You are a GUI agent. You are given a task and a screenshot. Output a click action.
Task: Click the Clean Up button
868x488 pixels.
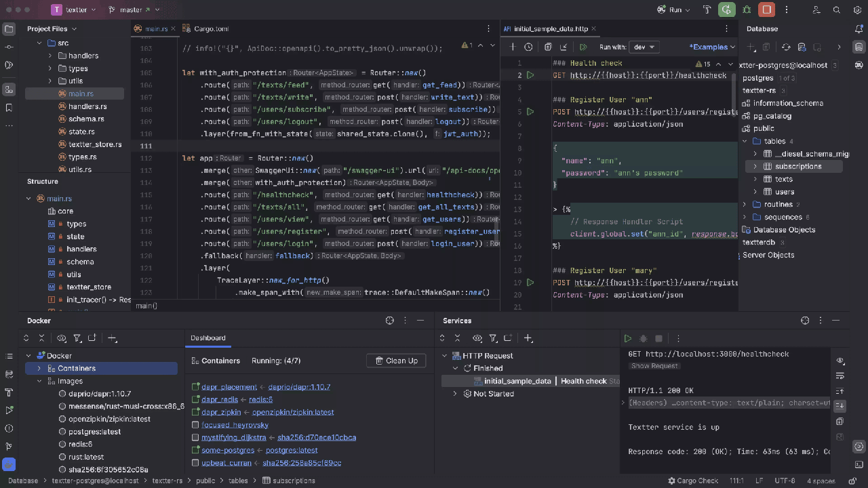[x=396, y=361]
